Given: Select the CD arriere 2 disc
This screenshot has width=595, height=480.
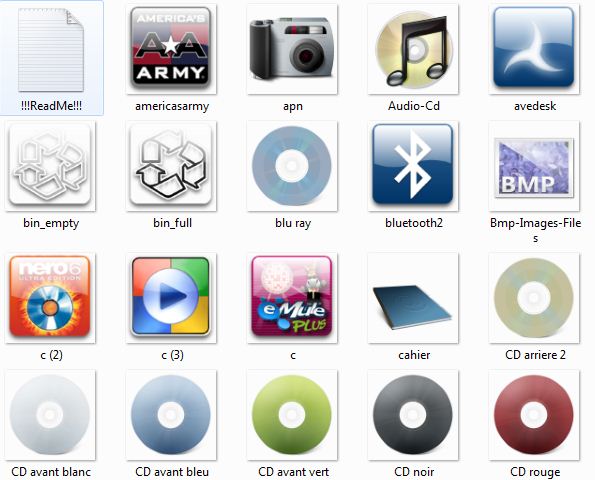Looking at the screenshot, I should coord(534,298).
